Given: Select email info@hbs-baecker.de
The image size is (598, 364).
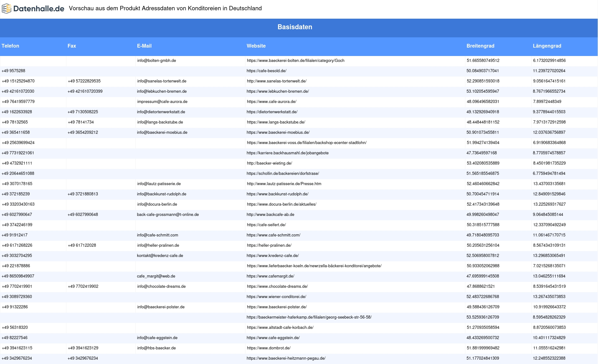Looking at the screenshot, I should [156, 348].
